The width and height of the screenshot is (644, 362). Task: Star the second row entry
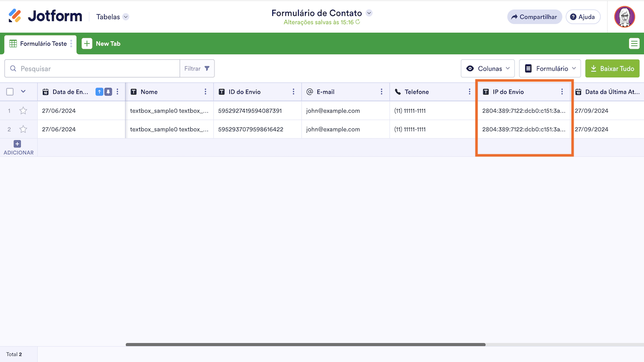pos(23,129)
